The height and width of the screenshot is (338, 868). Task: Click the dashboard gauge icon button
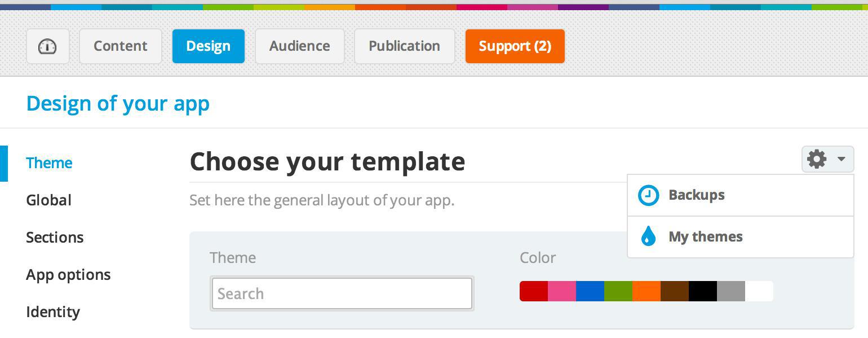47,46
